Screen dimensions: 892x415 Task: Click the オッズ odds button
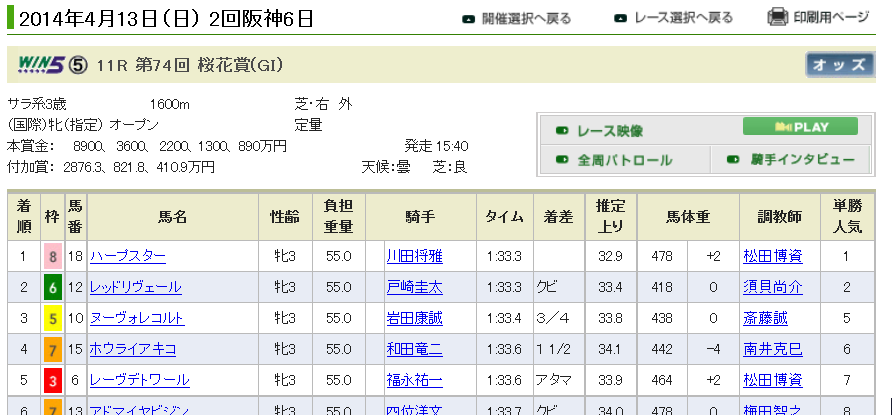pos(839,65)
